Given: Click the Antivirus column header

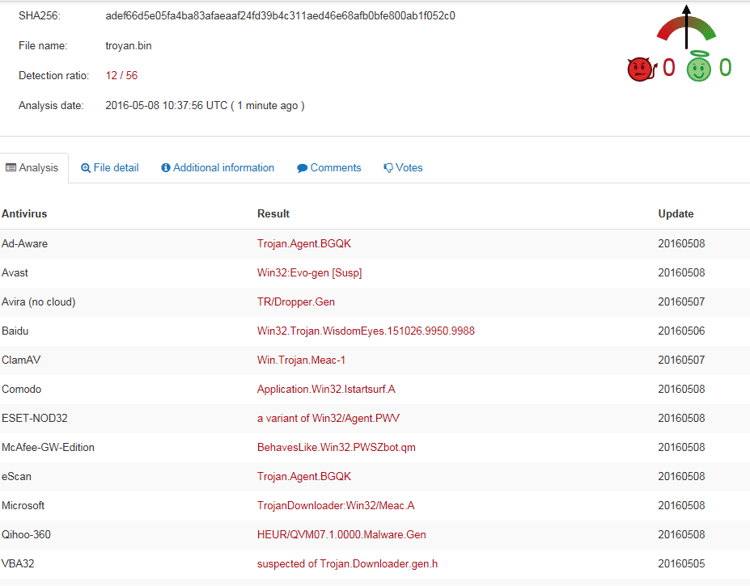Looking at the screenshot, I should point(24,214).
